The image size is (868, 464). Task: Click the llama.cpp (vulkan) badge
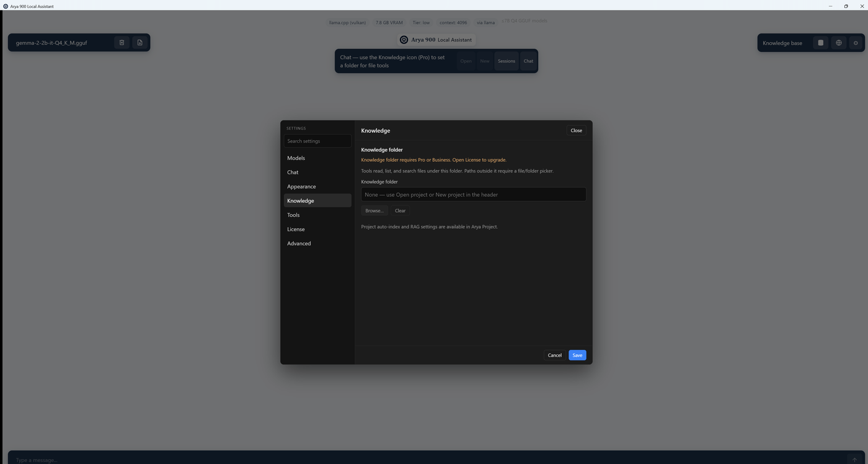tap(347, 22)
